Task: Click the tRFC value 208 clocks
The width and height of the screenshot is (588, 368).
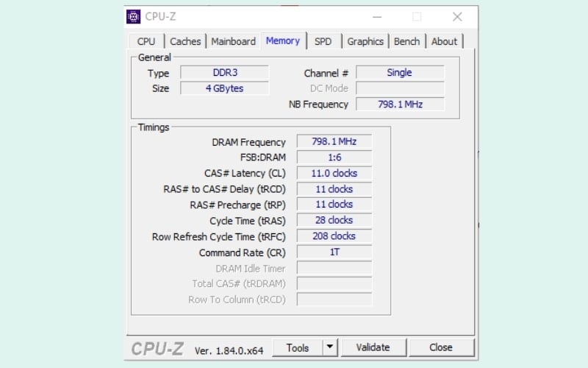Action: point(334,236)
